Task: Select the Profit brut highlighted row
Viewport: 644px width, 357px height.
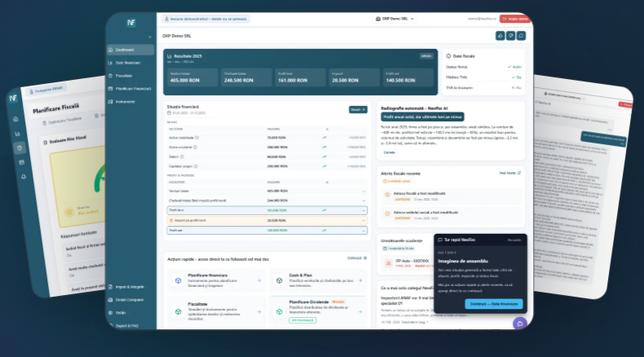Action: click(267, 210)
